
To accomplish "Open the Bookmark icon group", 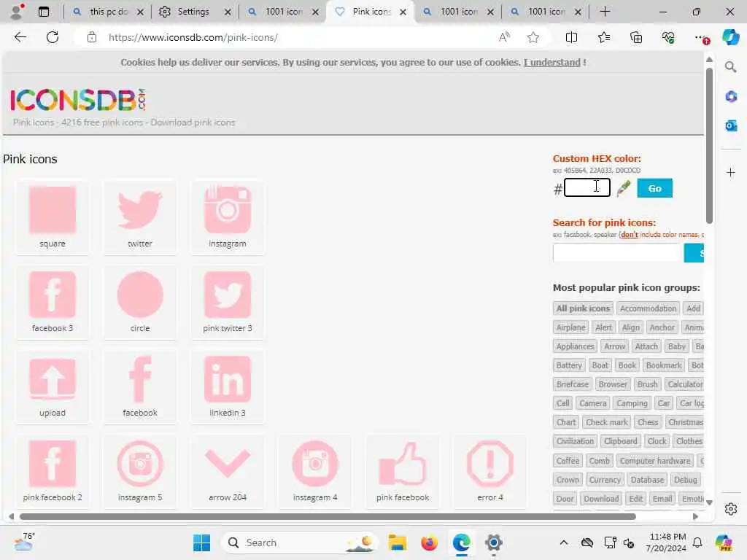I will coord(664,365).
